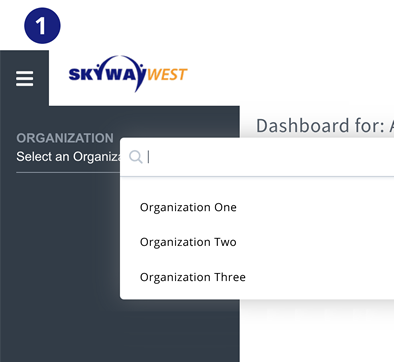Click the magnifier search icon
The width and height of the screenshot is (394, 362).
(136, 156)
